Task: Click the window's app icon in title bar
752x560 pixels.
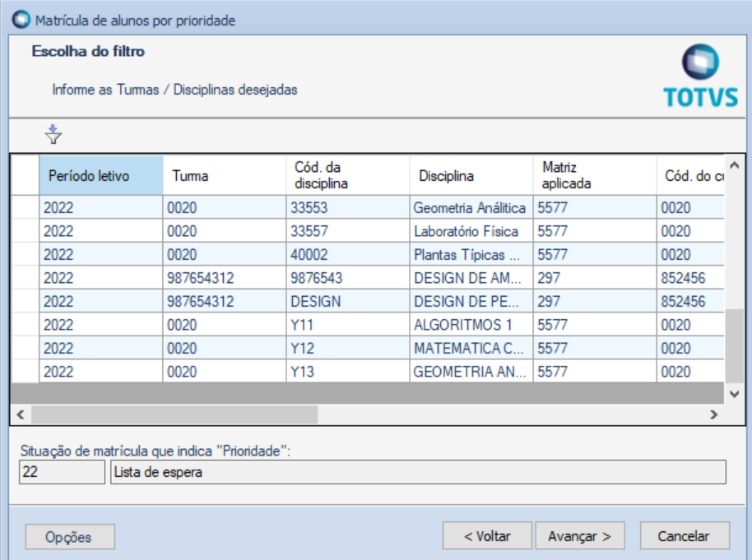Action: coord(21,20)
